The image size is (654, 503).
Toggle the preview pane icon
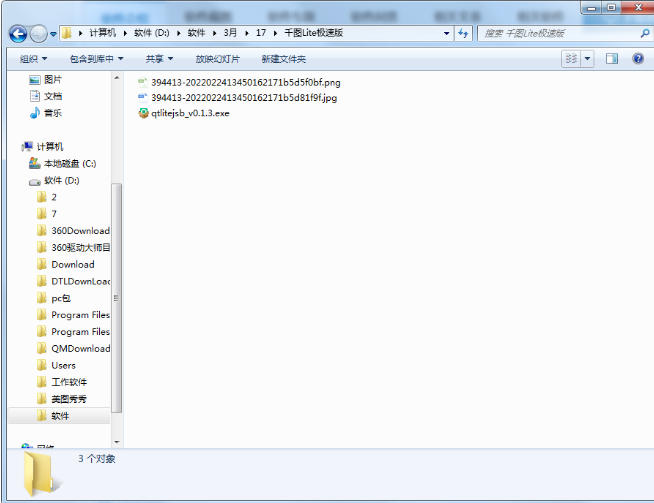tap(612, 59)
